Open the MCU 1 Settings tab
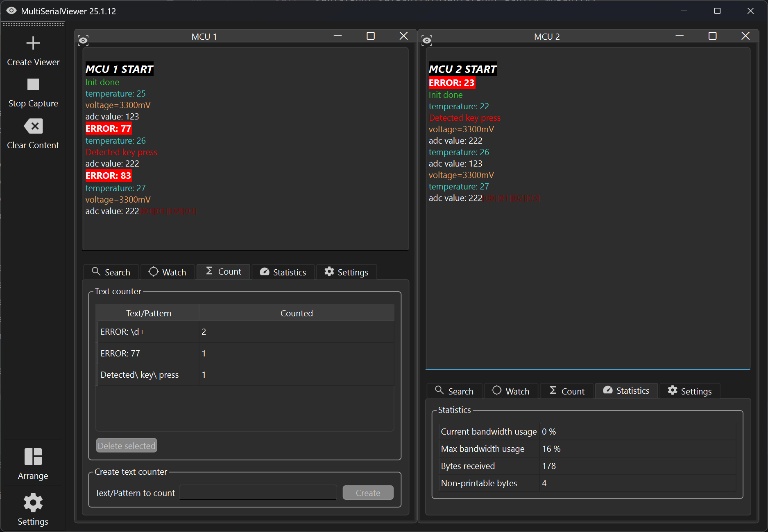This screenshot has width=768, height=532. point(347,272)
